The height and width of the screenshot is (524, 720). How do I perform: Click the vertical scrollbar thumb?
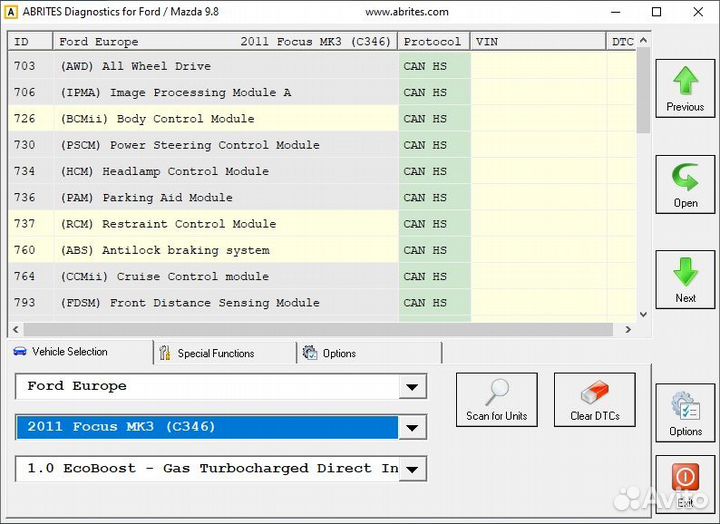(x=643, y=90)
